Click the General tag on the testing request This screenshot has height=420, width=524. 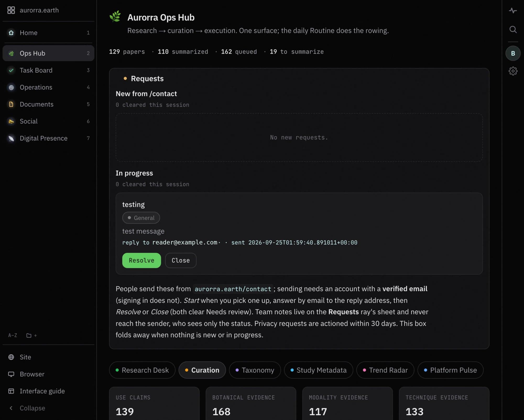click(141, 218)
